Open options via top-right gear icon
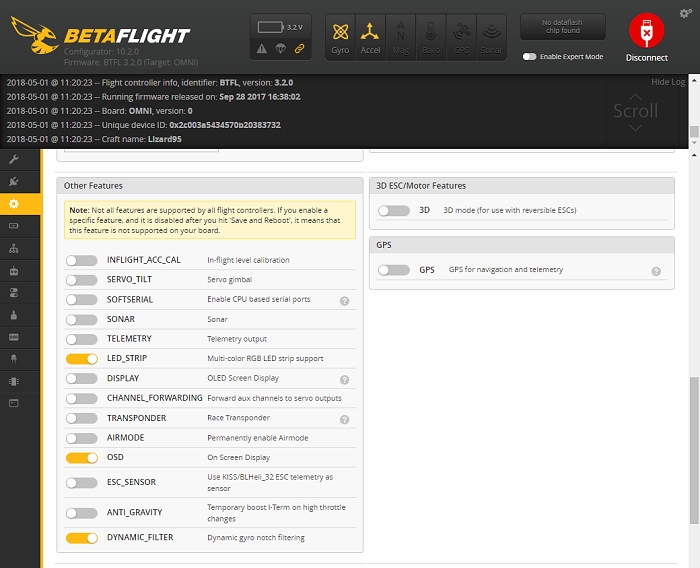This screenshot has height=568, width=700. point(685,13)
